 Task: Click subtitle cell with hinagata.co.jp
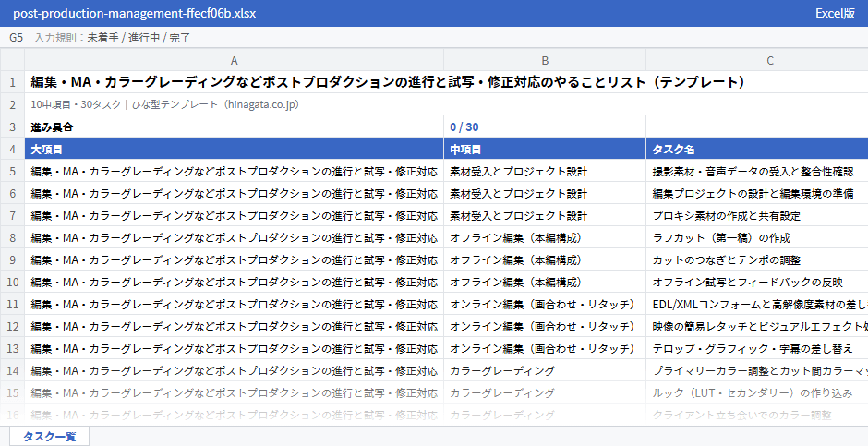pos(446,104)
